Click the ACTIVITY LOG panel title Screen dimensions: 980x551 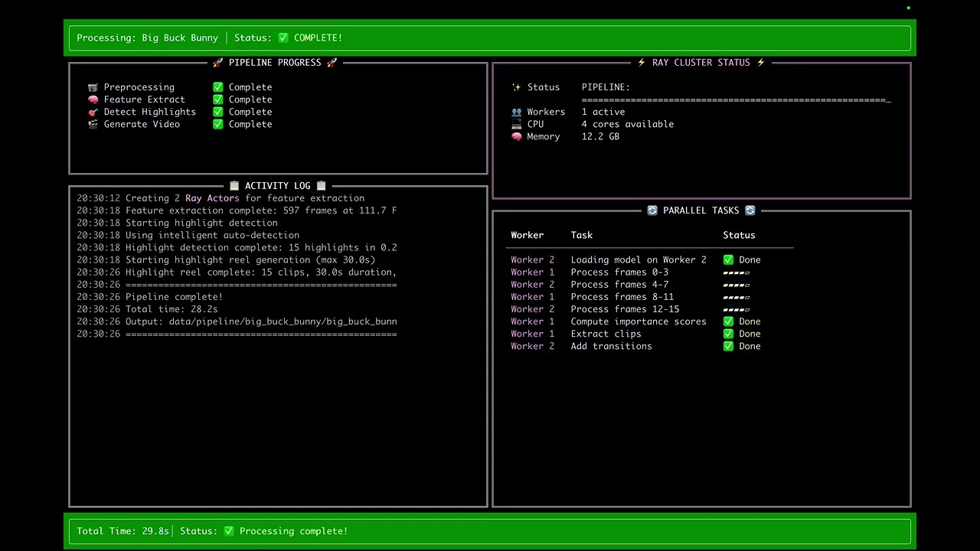click(x=278, y=186)
